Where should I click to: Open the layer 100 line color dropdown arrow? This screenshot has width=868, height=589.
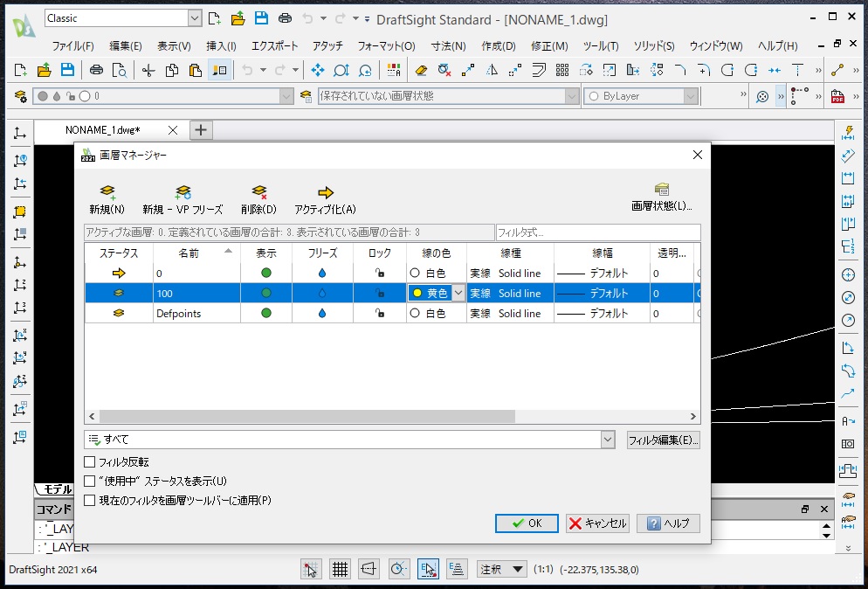click(x=458, y=293)
